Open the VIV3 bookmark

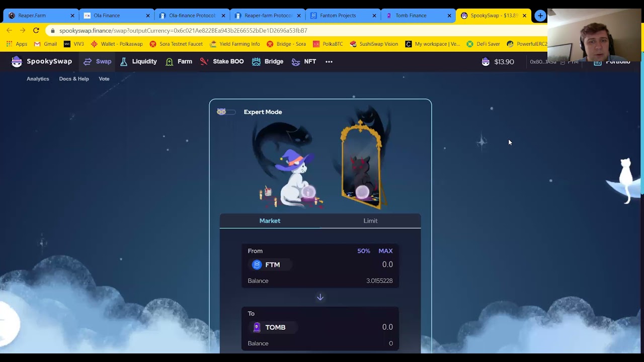point(74,44)
